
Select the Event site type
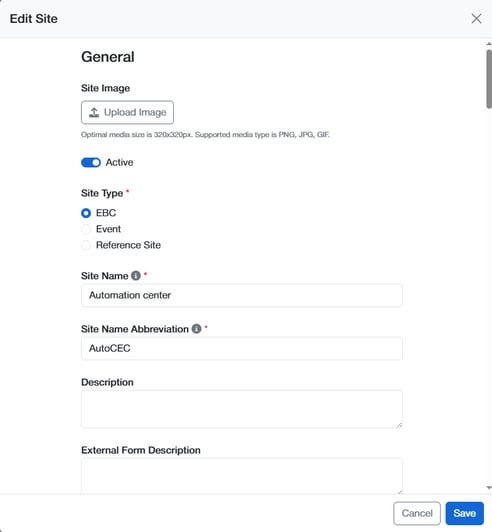[86, 229]
